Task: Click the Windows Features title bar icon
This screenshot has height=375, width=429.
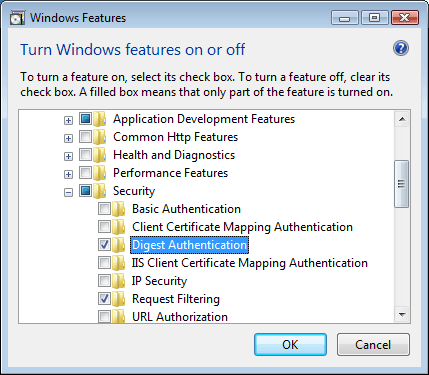Action: [x=17, y=18]
